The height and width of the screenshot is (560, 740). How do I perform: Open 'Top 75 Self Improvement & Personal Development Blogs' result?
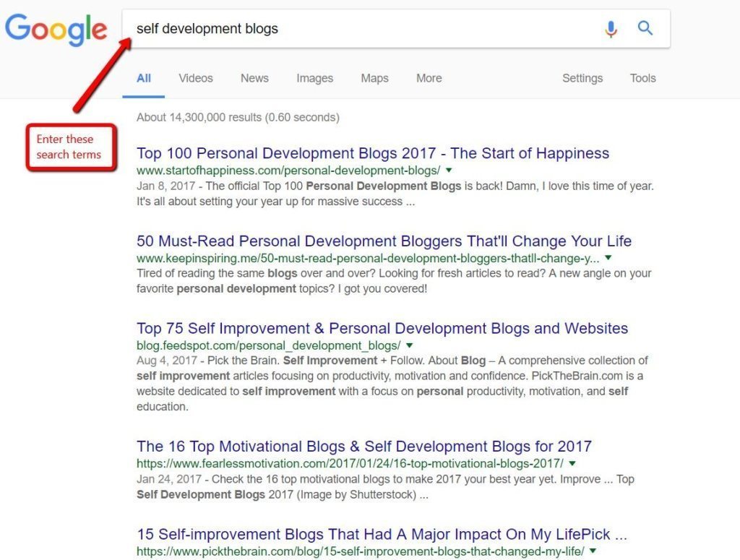click(x=382, y=328)
